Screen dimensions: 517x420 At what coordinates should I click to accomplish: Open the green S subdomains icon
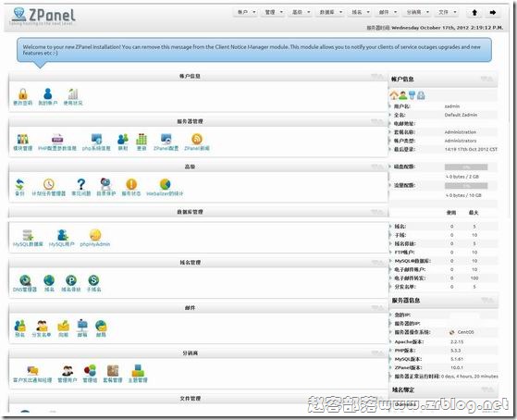tap(93, 280)
